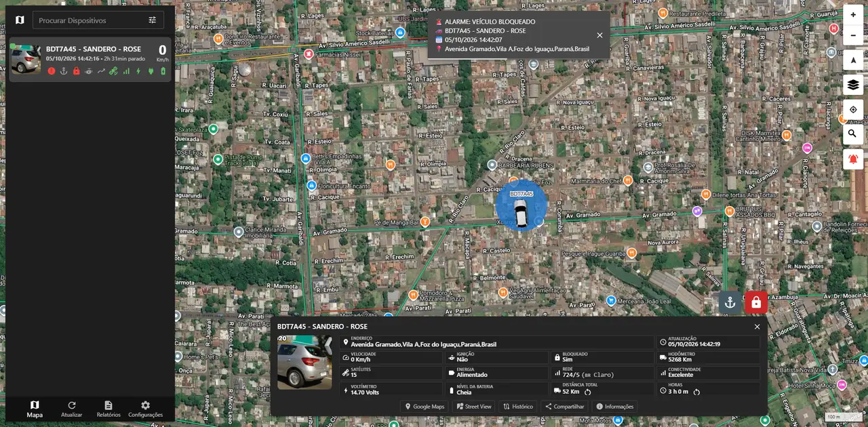This screenshot has width=868, height=427.
Task: Zoom in on the map
Action: click(x=853, y=15)
